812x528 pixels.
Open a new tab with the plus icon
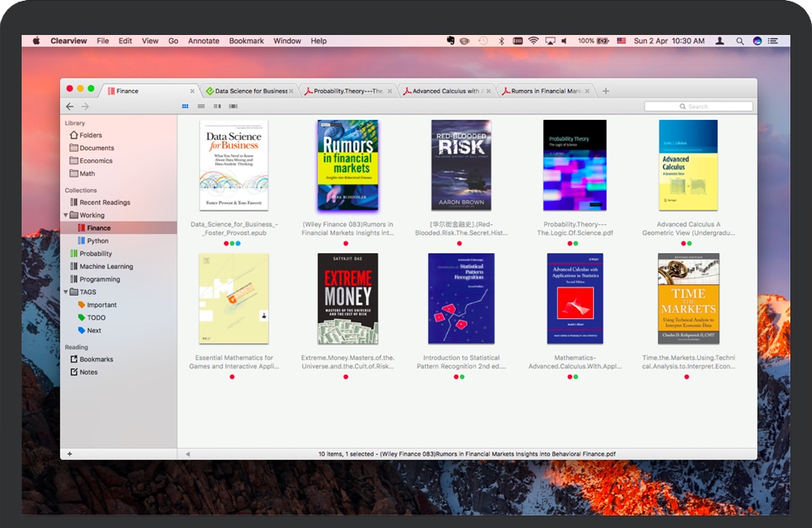[605, 91]
